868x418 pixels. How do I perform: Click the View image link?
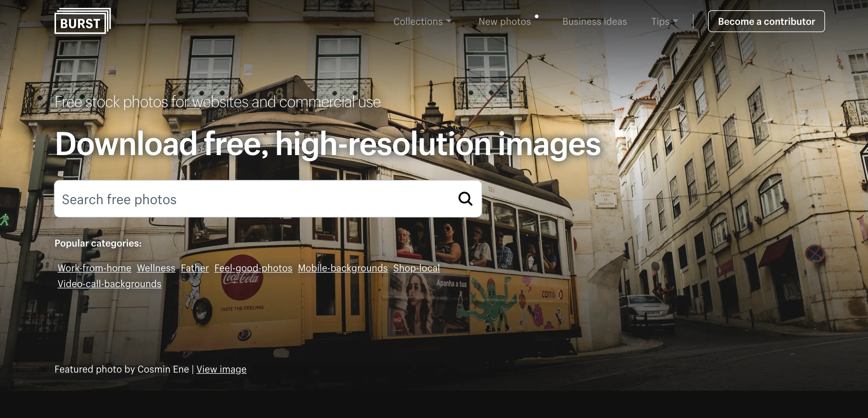pos(221,370)
